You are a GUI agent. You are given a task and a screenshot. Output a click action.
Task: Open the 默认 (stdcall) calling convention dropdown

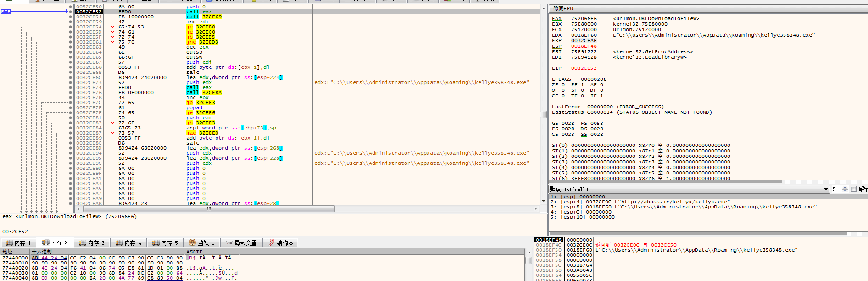click(689, 189)
